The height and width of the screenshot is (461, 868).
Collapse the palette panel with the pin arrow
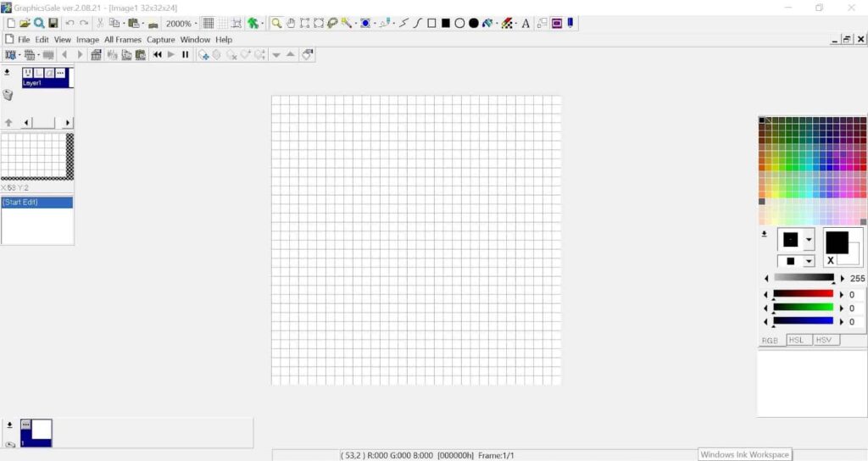coord(765,234)
